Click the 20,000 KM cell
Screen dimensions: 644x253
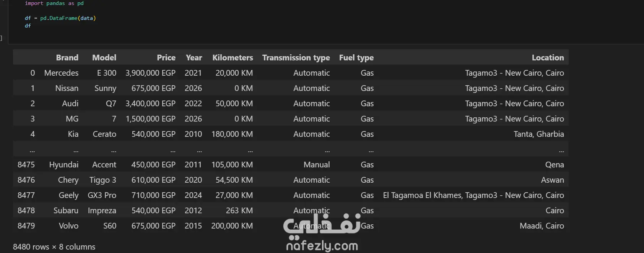click(x=234, y=73)
